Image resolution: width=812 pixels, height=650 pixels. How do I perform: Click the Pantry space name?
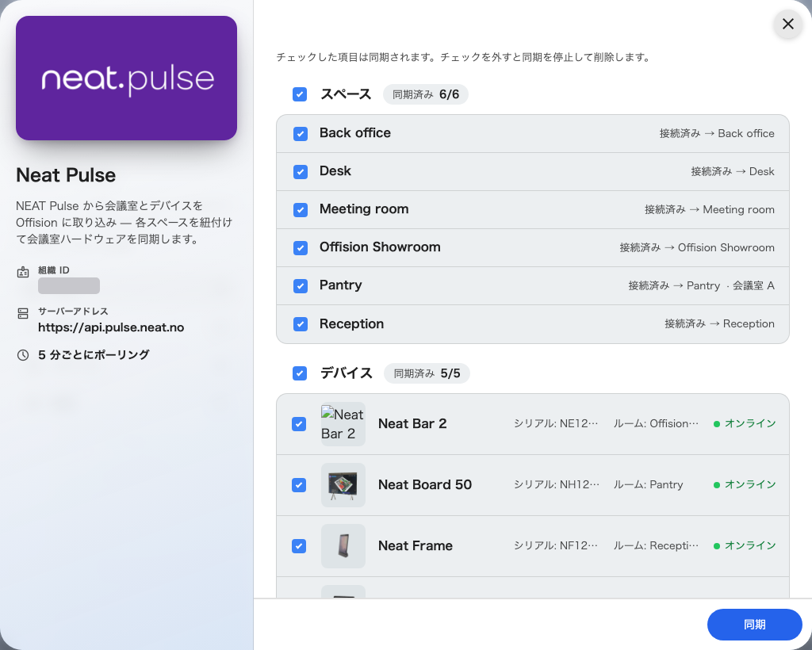341,285
